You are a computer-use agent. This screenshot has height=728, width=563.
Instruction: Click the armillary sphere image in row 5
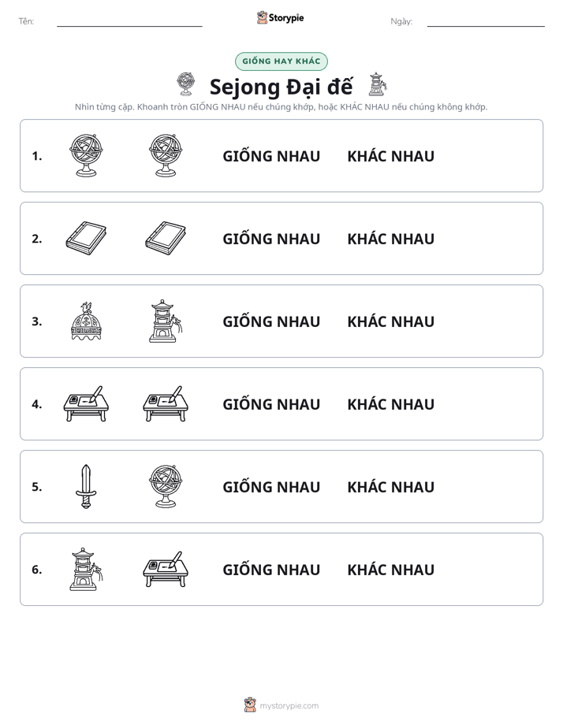click(x=166, y=486)
